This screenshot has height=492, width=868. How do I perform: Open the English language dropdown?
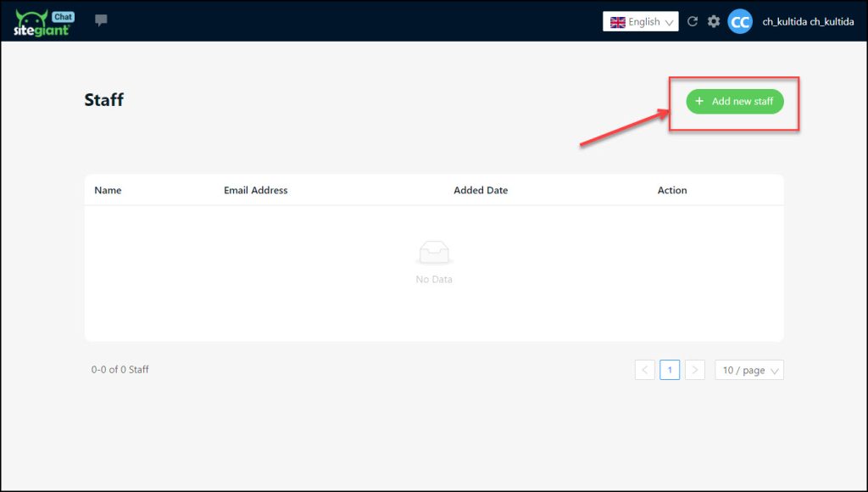[641, 22]
